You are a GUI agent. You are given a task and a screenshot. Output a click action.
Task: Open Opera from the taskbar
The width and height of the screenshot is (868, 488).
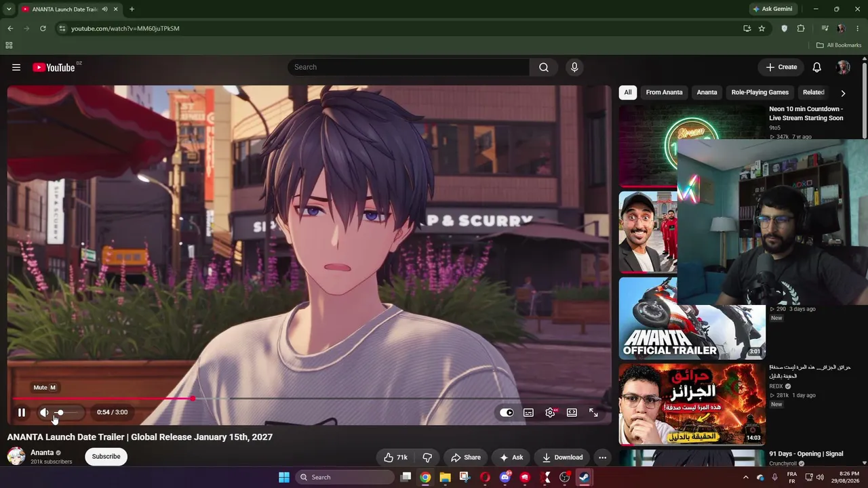coord(485,477)
